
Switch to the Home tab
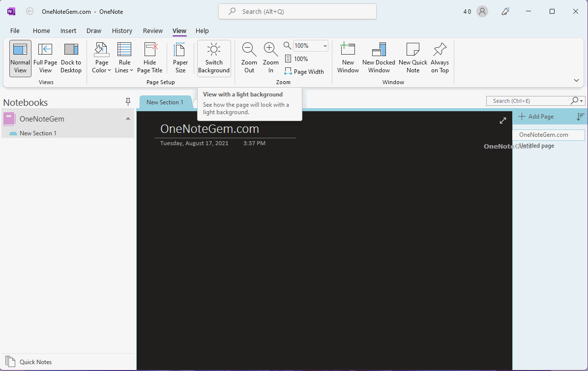point(41,31)
